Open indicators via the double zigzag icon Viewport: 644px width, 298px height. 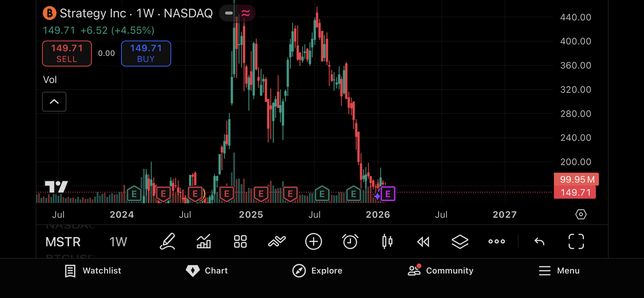277,241
